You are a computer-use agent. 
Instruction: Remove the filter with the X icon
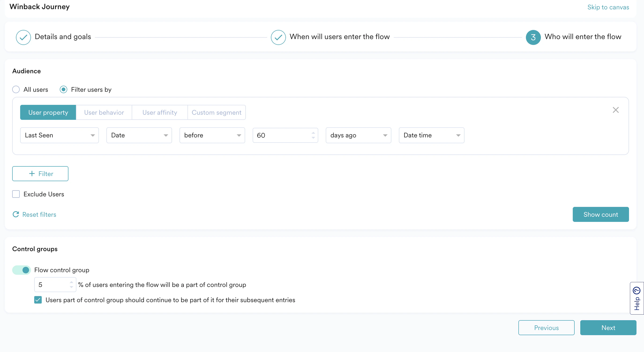pyautogui.click(x=615, y=110)
